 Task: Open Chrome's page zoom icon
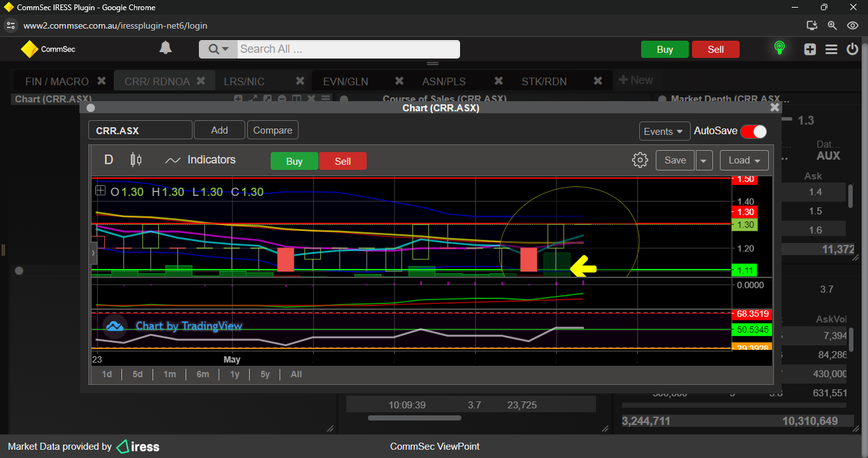[832, 25]
